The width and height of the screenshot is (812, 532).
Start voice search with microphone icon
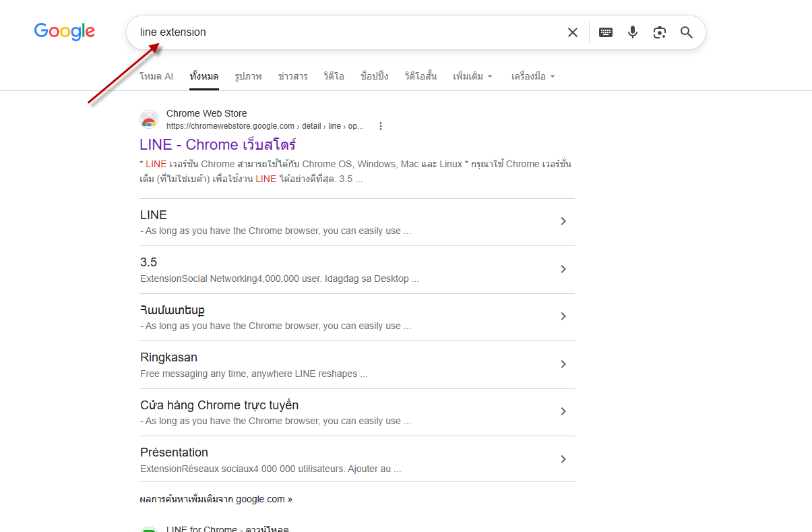(633, 32)
